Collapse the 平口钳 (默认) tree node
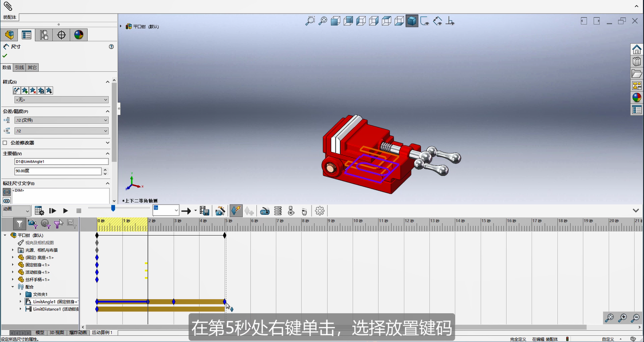The width and height of the screenshot is (644, 342). point(5,235)
